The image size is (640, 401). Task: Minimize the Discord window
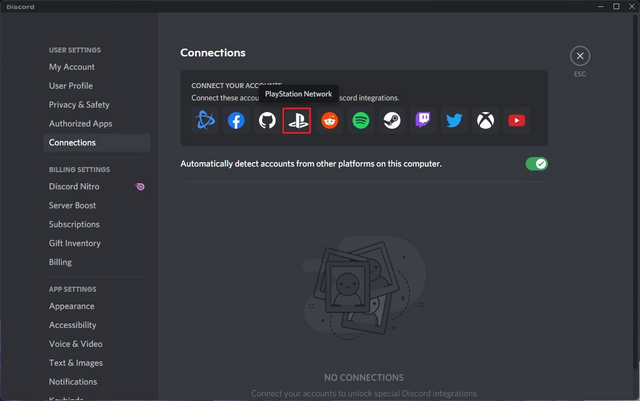click(601, 6)
